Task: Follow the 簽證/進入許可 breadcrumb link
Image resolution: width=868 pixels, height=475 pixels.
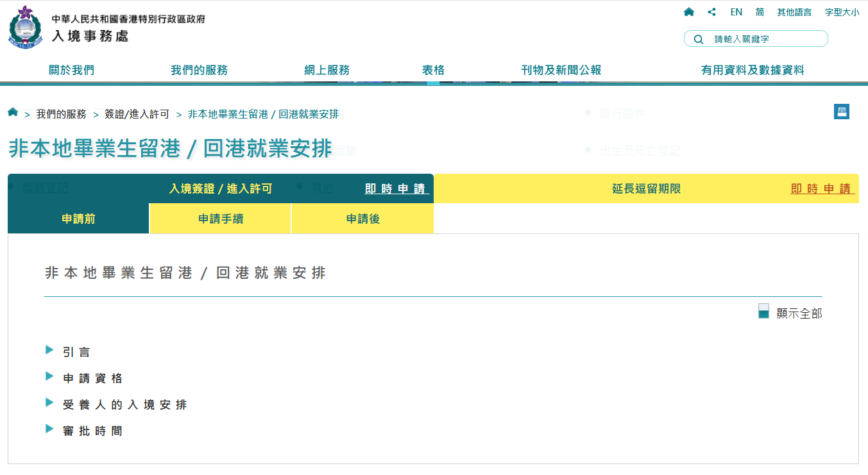Action: (x=135, y=113)
